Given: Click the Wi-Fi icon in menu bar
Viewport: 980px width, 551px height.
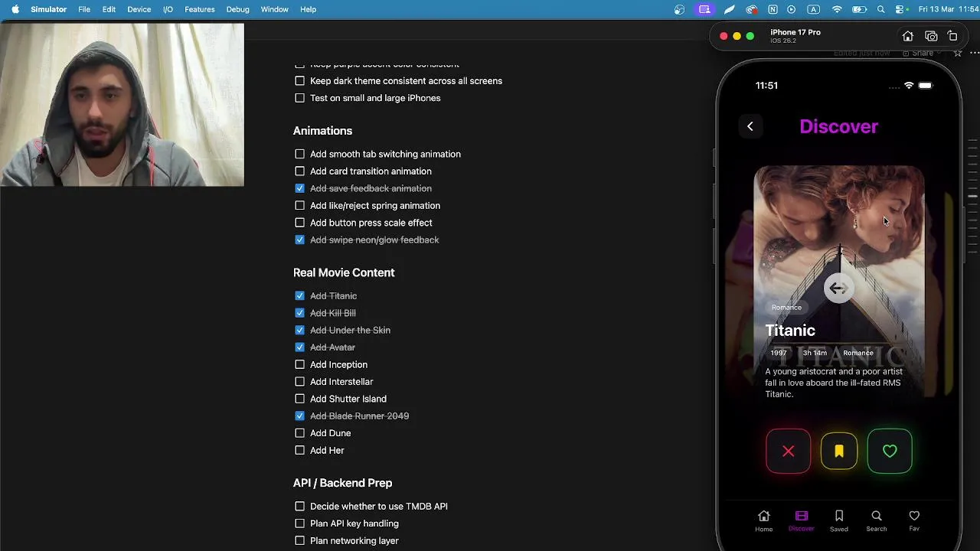Looking at the screenshot, I should (x=837, y=9).
